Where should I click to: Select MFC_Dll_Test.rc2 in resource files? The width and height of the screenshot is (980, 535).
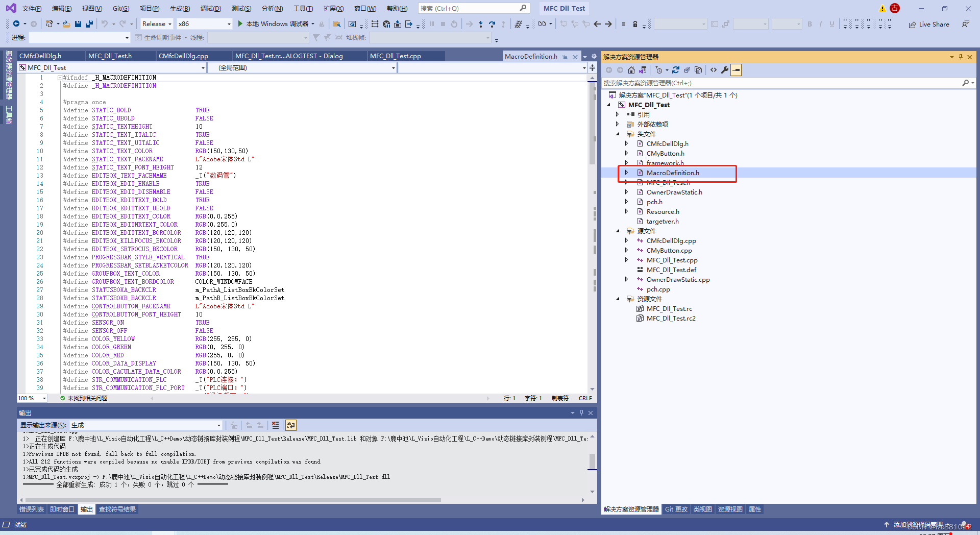[671, 318]
